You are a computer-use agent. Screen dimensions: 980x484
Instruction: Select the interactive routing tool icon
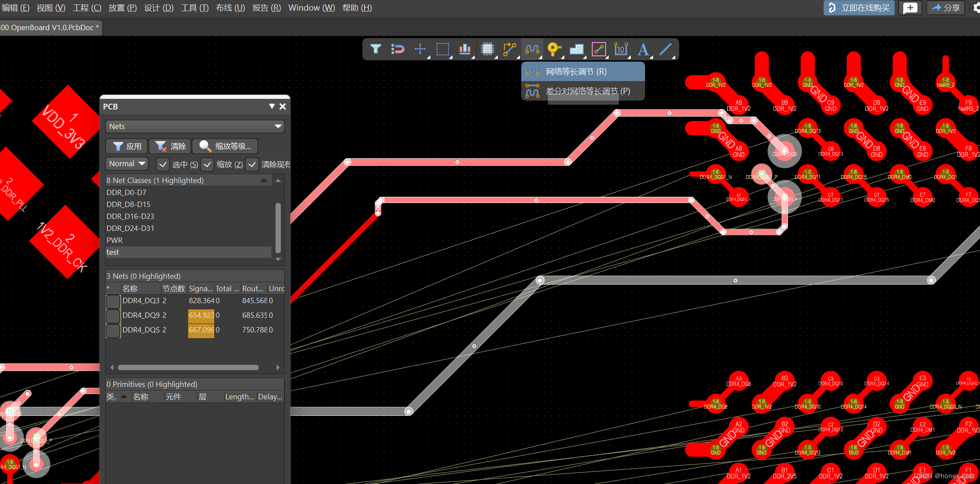coord(509,49)
